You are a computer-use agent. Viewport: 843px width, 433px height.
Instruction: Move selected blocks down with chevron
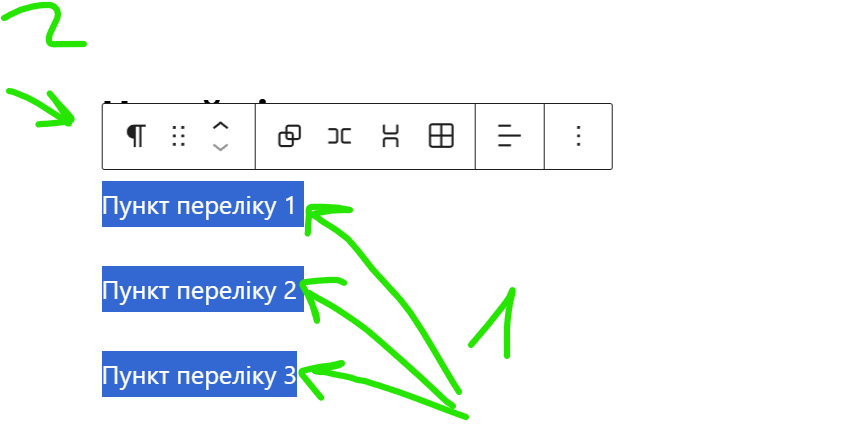click(220, 147)
